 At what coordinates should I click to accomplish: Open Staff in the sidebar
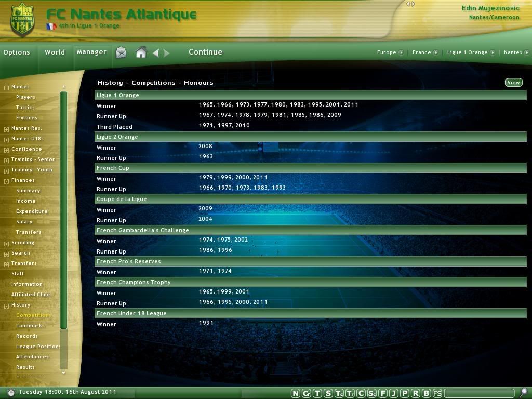coord(18,273)
